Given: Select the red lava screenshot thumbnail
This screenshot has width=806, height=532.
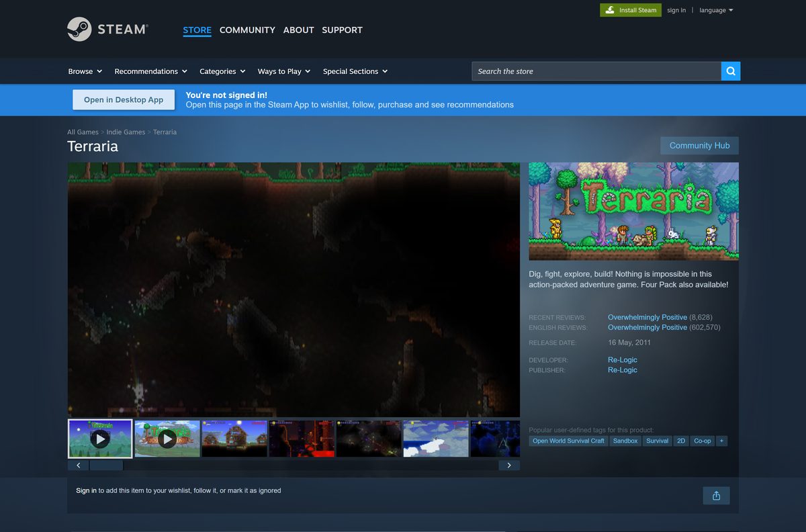Looking at the screenshot, I should [x=302, y=439].
